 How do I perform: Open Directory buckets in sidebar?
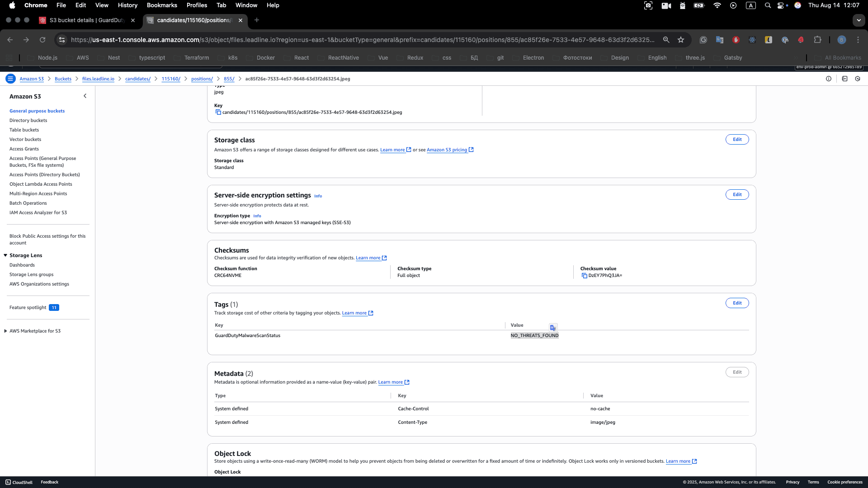coord(28,121)
